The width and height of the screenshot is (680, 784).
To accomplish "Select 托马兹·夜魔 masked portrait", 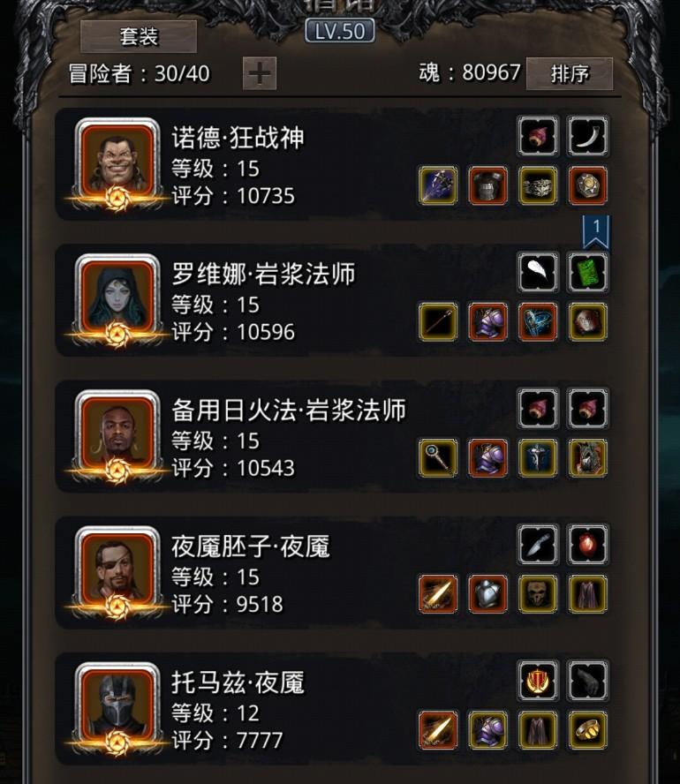I will pos(117,707).
